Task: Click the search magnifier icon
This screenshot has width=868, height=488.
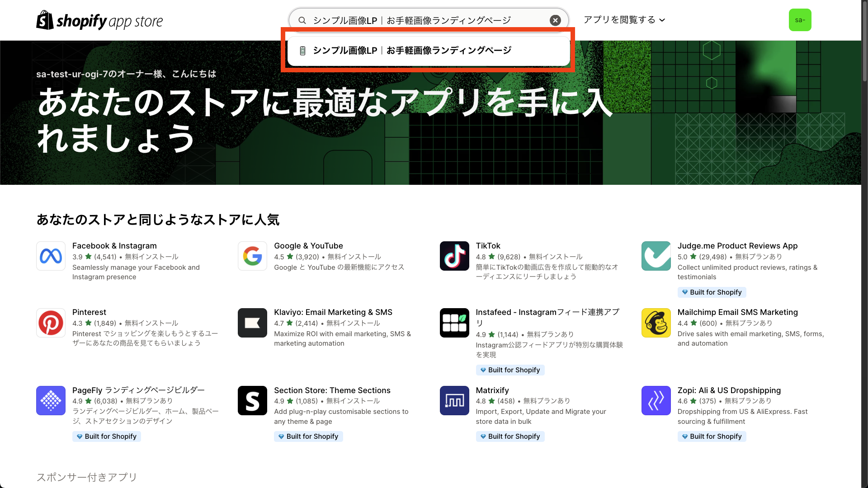Action: 301,20
